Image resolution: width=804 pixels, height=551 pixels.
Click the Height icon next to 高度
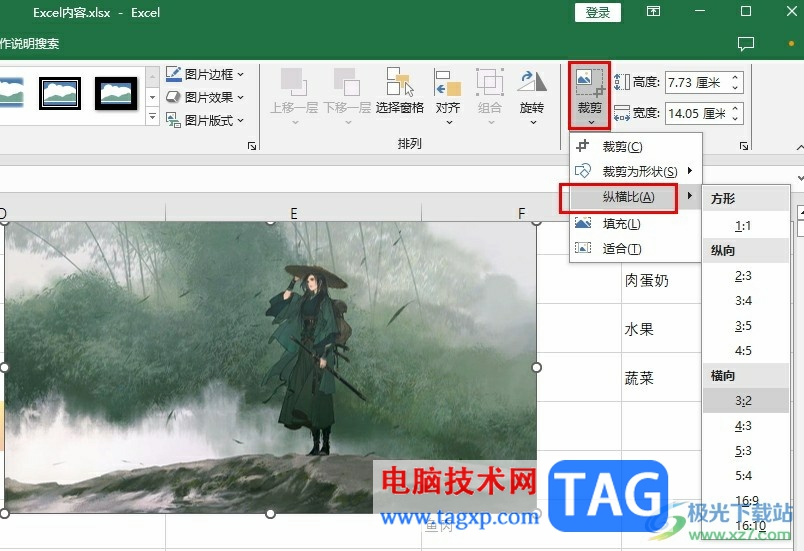click(621, 82)
